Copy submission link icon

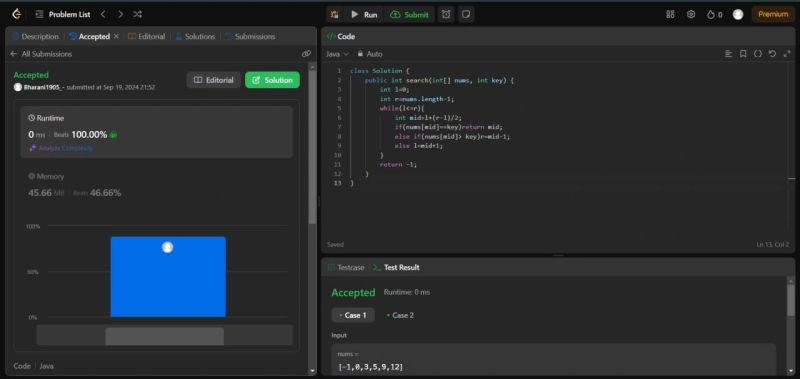pyautogui.click(x=306, y=54)
